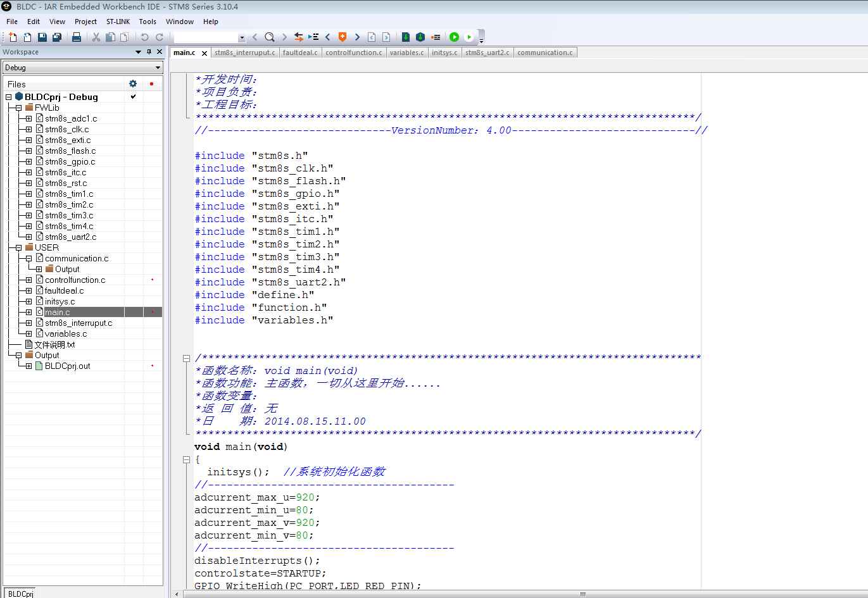
Task: Open workspace files settings gear
Action: click(133, 84)
